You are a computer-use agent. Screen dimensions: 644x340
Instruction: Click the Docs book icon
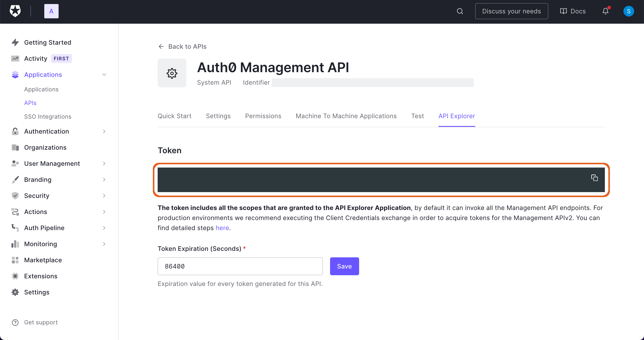click(563, 11)
